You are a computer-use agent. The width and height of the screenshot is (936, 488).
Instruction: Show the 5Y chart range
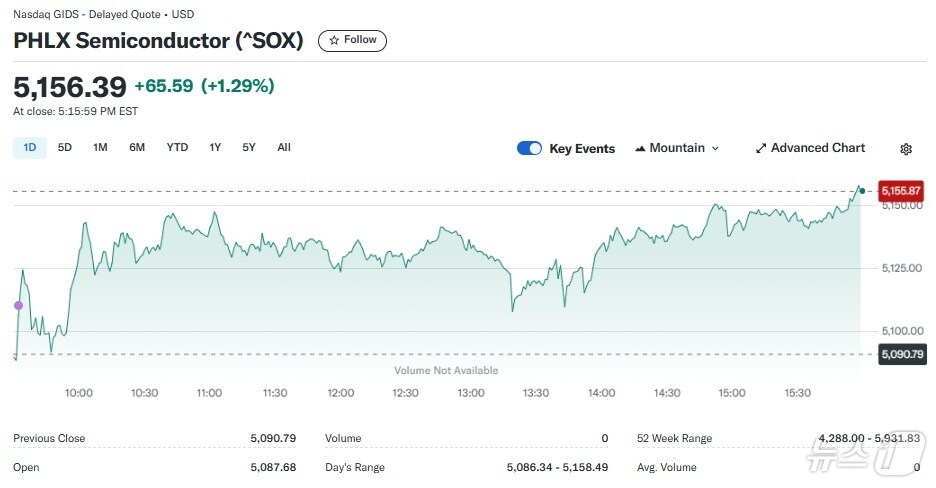(249, 147)
